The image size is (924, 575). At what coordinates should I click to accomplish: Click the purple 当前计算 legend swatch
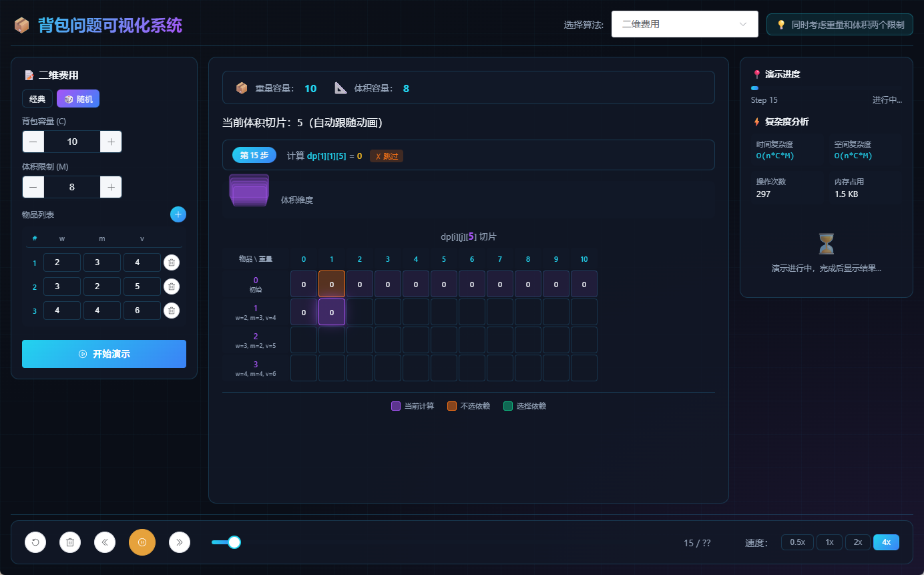396,406
